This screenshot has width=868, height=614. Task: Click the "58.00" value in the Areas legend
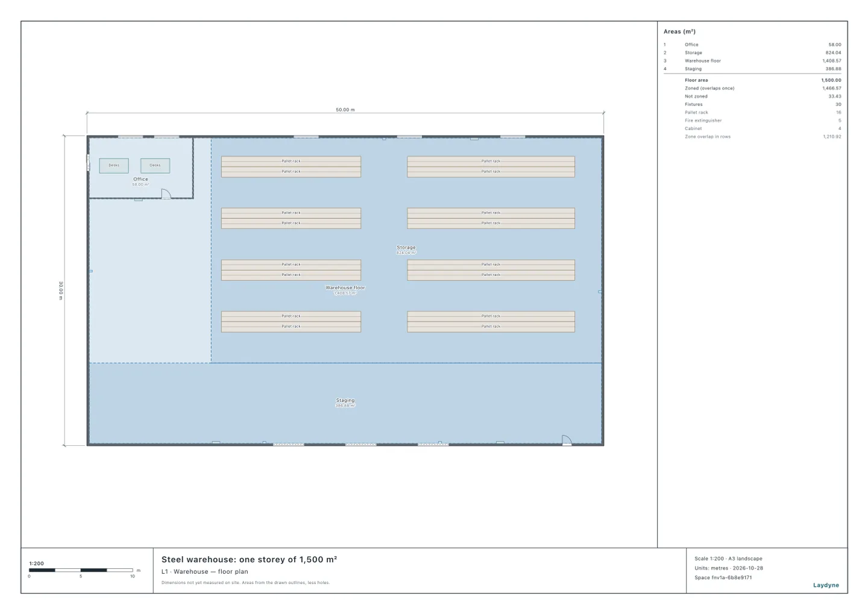point(835,45)
